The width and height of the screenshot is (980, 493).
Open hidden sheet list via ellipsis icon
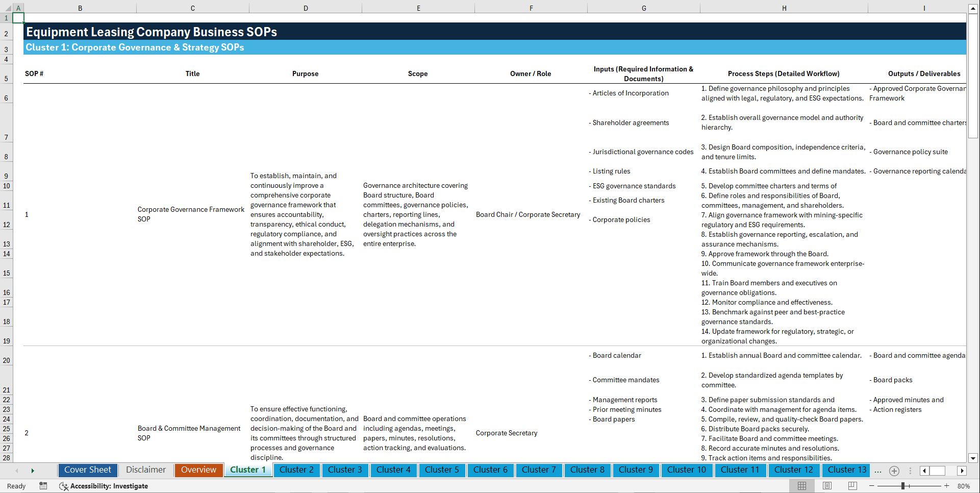878,471
